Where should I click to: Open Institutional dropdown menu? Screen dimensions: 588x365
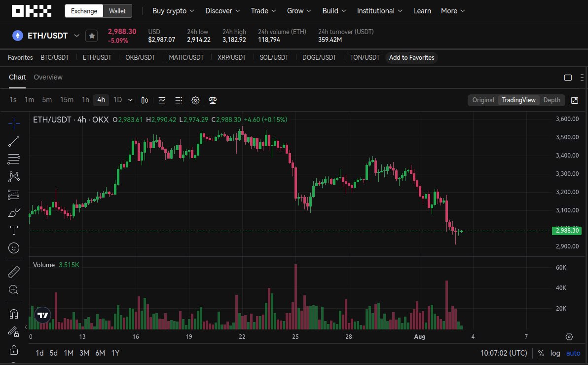tap(379, 11)
